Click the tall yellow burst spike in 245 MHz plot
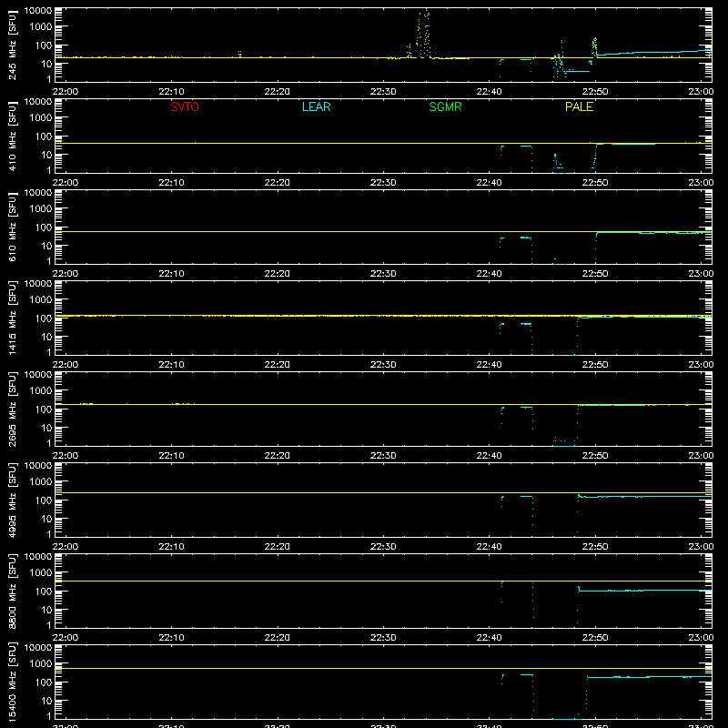Image resolution: width=728 pixels, height=728 pixels. pos(423,34)
